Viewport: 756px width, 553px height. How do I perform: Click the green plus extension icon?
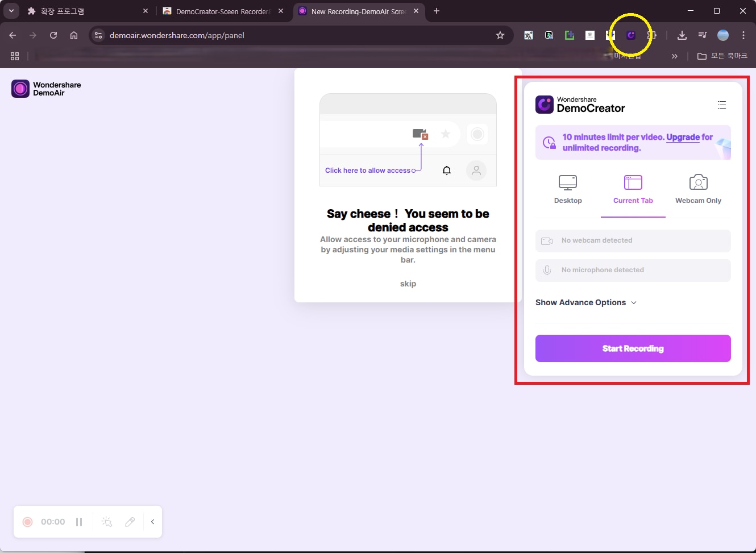pos(570,35)
